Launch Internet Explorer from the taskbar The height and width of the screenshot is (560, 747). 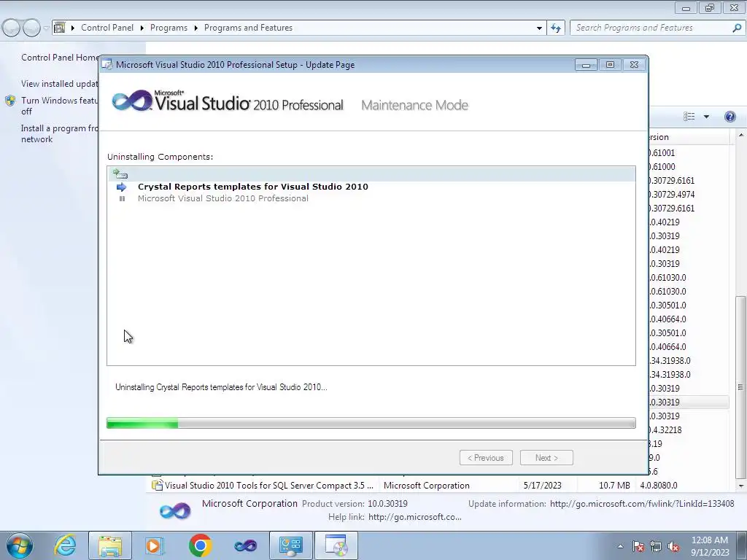pos(65,545)
